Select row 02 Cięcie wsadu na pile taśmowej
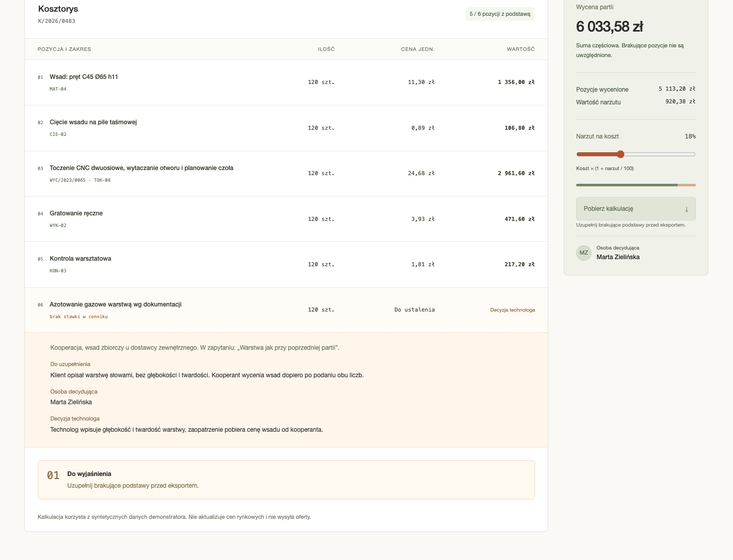 pos(286,128)
